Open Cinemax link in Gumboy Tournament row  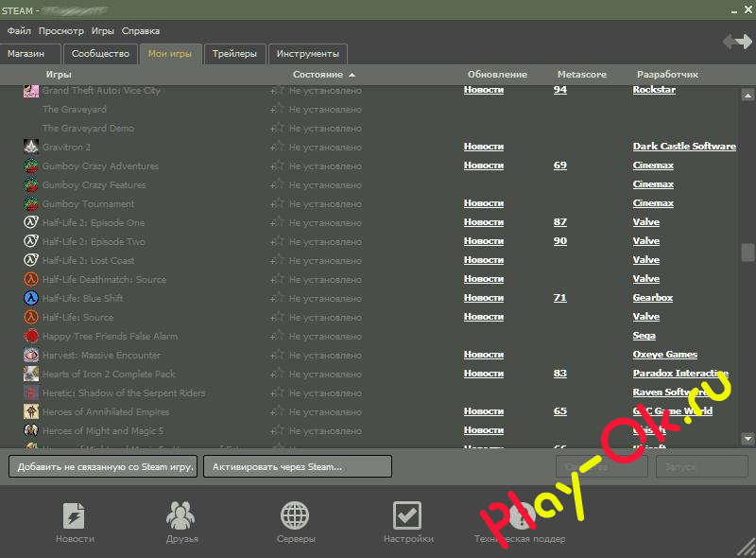[x=653, y=203]
